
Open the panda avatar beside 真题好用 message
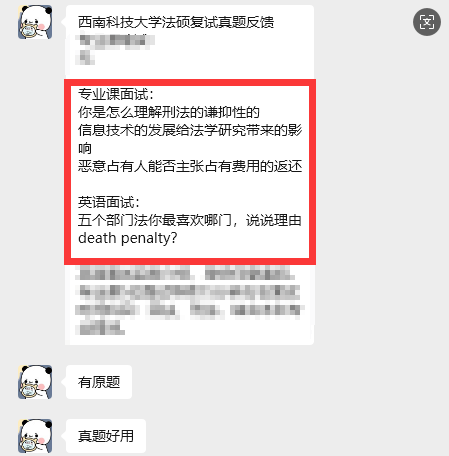pyautogui.click(x=35, y=436)
